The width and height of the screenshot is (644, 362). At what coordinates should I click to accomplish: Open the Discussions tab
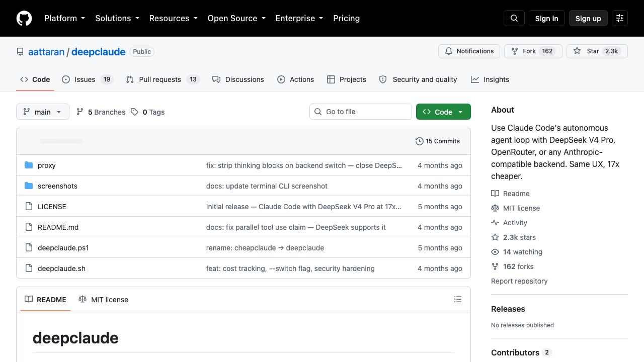238,79
